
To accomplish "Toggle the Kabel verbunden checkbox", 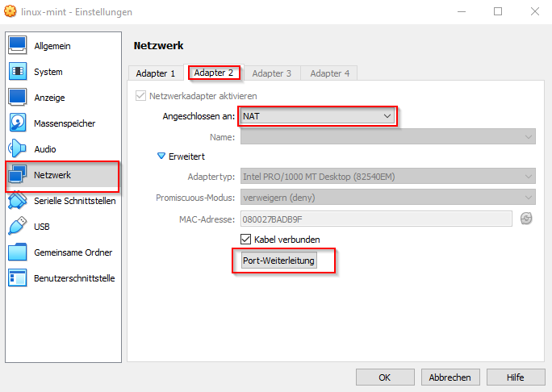I will coord(247,239).
